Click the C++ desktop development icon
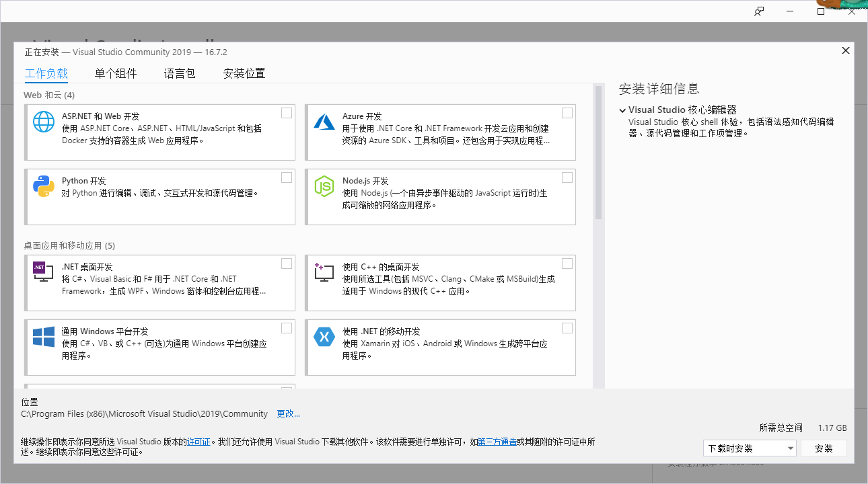 (x=324, y=272)
